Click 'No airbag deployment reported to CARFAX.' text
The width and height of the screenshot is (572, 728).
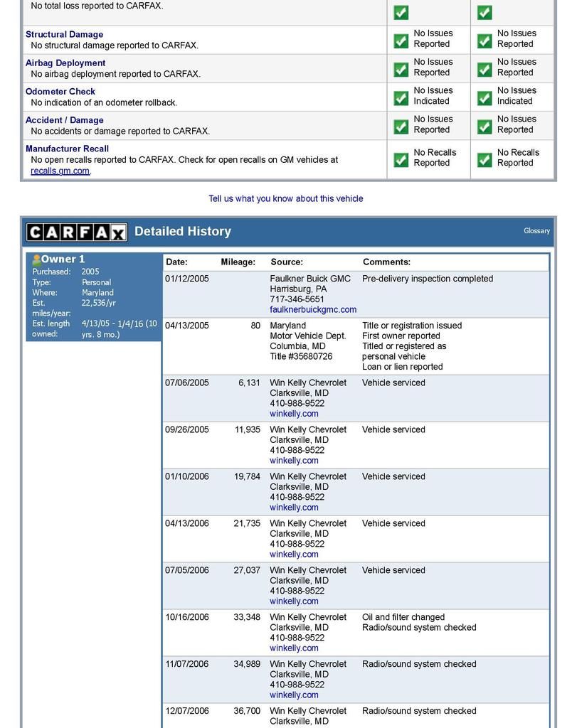tap(116, 74)
